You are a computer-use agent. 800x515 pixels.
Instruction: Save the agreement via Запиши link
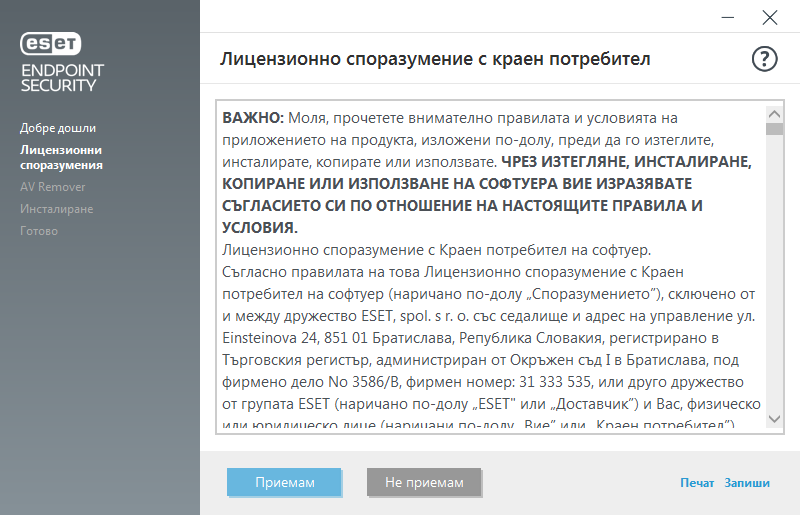(x=747, y=483)
